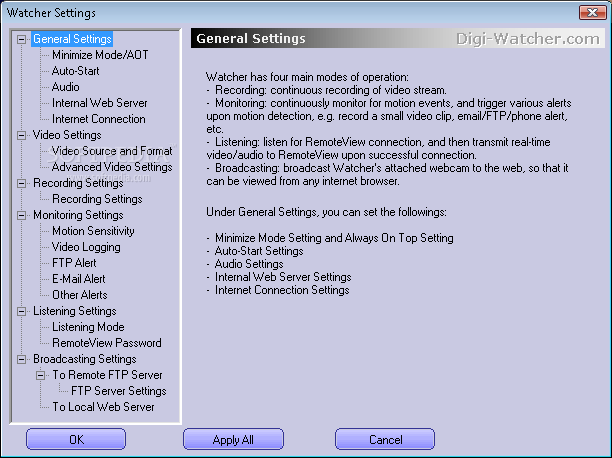Image resolution: width=612 pixels, height=458 pixels.
Task: Open Motion Sensitivity settings
Action: pyautogui.click(x=93, y=231)
